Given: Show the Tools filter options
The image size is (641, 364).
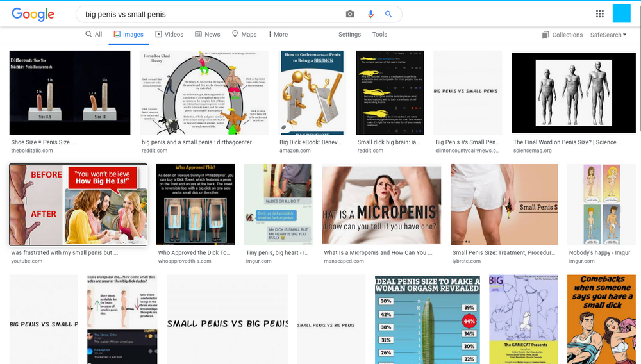Looking at the screenshot, I should click(379, 35).
